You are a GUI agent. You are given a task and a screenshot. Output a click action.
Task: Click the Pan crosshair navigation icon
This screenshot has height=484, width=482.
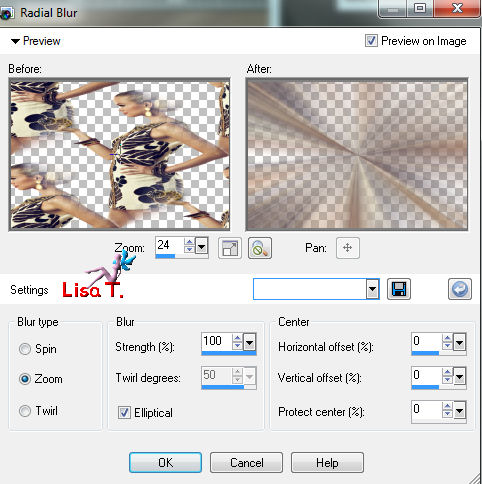[x=348, y=248]
